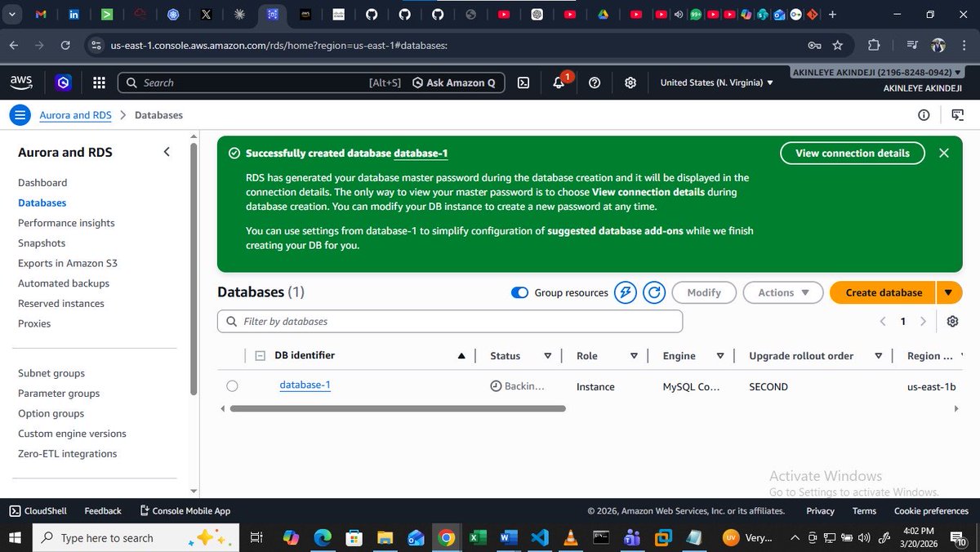980x552 pixels.
Task: Toggle the hamburger navigation menu
Action: pos(20,115)
